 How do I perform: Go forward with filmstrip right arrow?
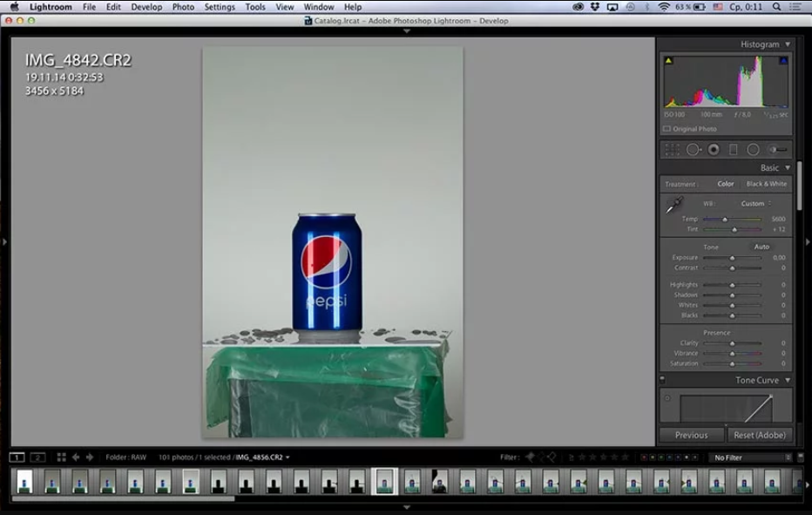(90, 457)
